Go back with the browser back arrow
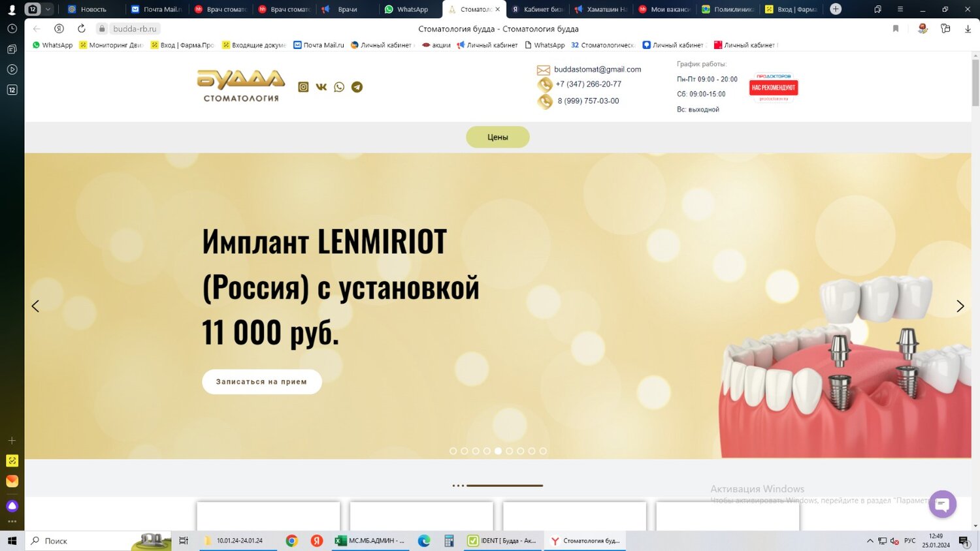Viewport: 980px width, 551px height. 37,29
